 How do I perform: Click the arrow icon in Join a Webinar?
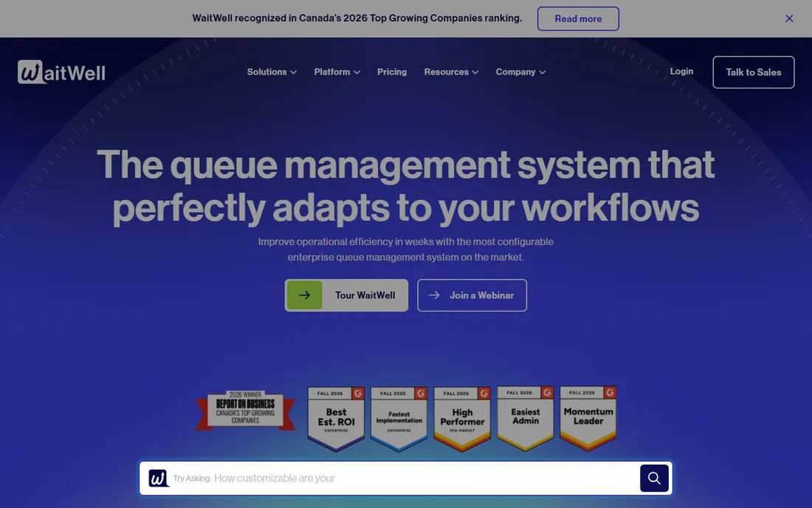pyautogui.click(x=434, y=295)
